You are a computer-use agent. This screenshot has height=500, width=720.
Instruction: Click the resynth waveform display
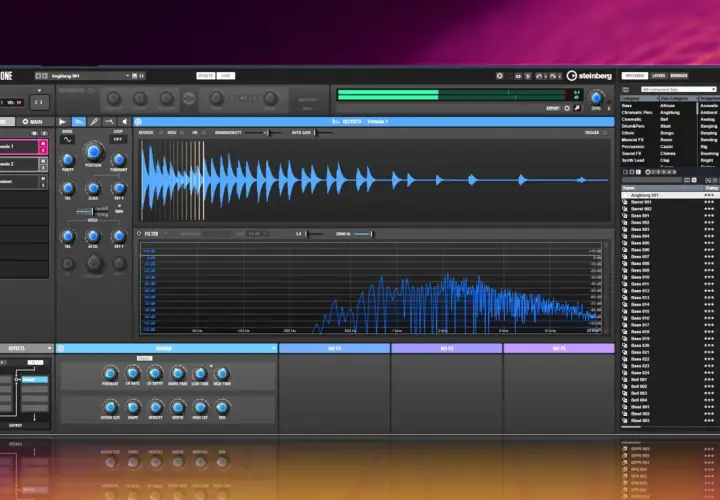375,180
